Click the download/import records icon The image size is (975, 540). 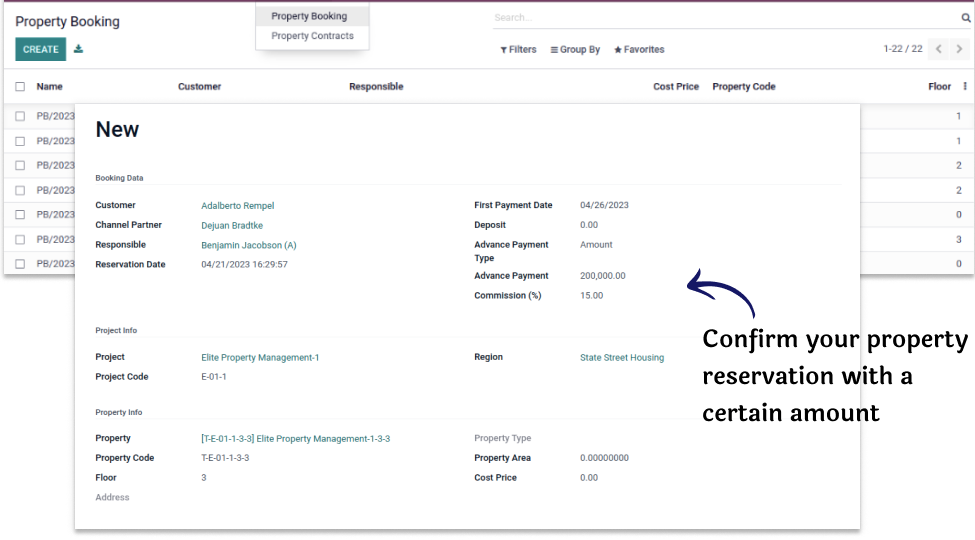click(79, 49)
